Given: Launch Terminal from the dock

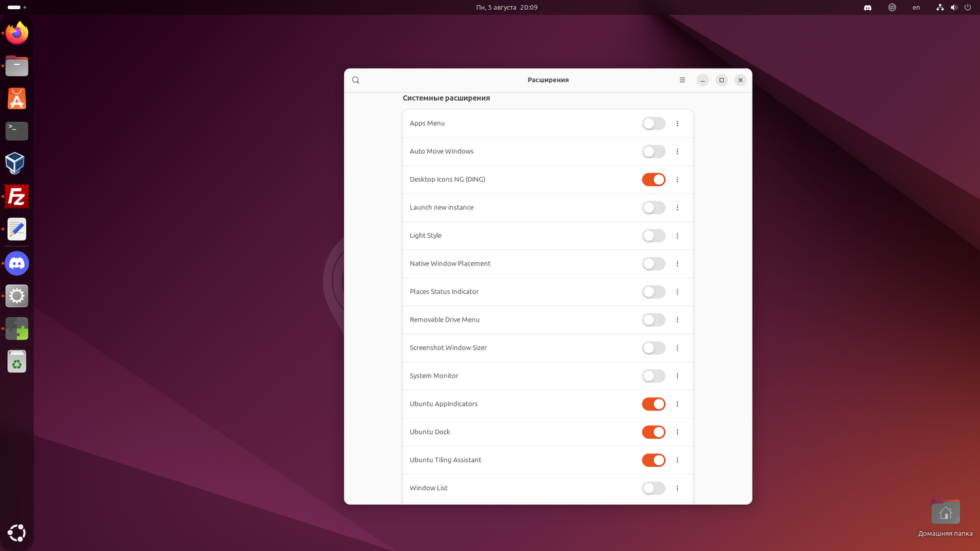Looking at the screenshot, I should pyautogui.click(x=17, y=131).
